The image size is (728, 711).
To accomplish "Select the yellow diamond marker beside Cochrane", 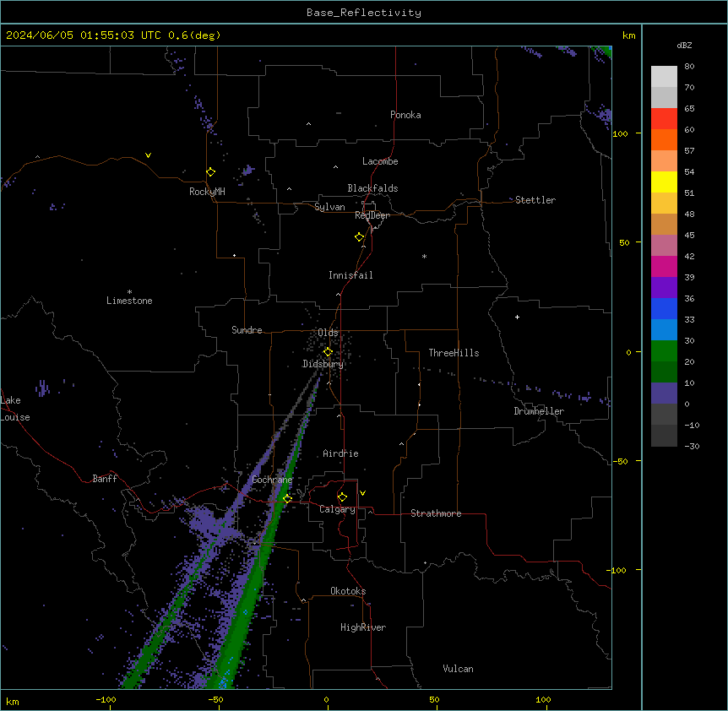I will [x=287, y=499].
